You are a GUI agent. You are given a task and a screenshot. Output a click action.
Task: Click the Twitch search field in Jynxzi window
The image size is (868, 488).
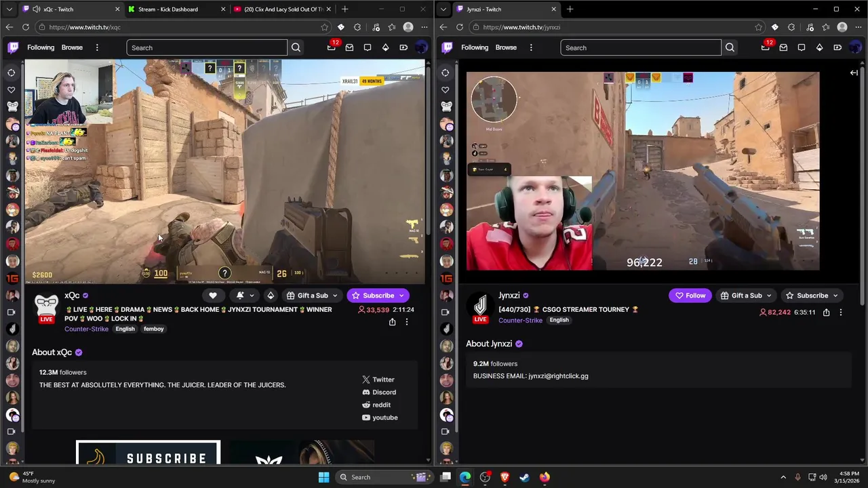(x=641, y=47)
